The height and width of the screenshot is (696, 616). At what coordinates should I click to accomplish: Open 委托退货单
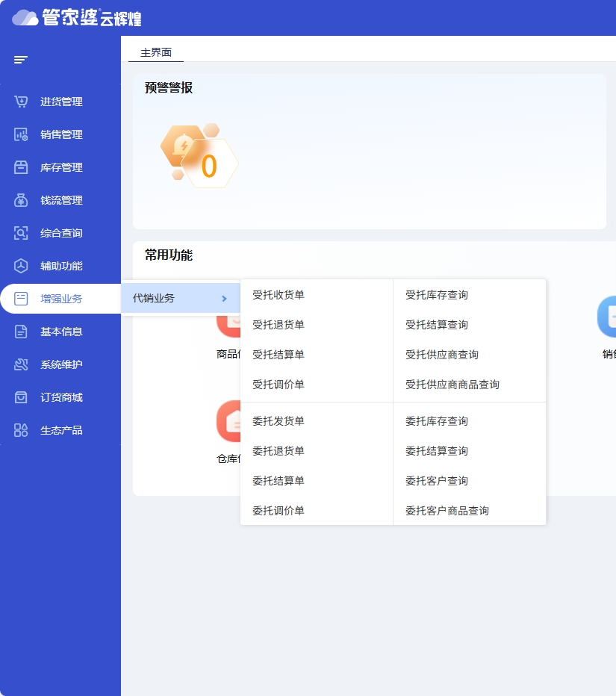(279, 451)
